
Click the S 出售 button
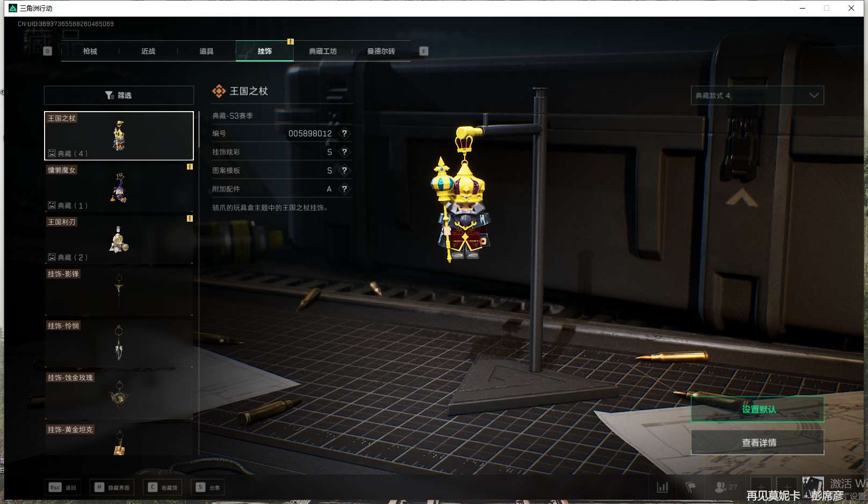click(x=208, y=487)
